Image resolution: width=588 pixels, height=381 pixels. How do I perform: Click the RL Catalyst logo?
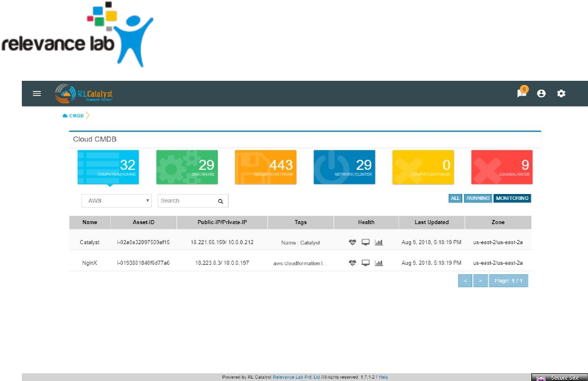click(84, 93)
